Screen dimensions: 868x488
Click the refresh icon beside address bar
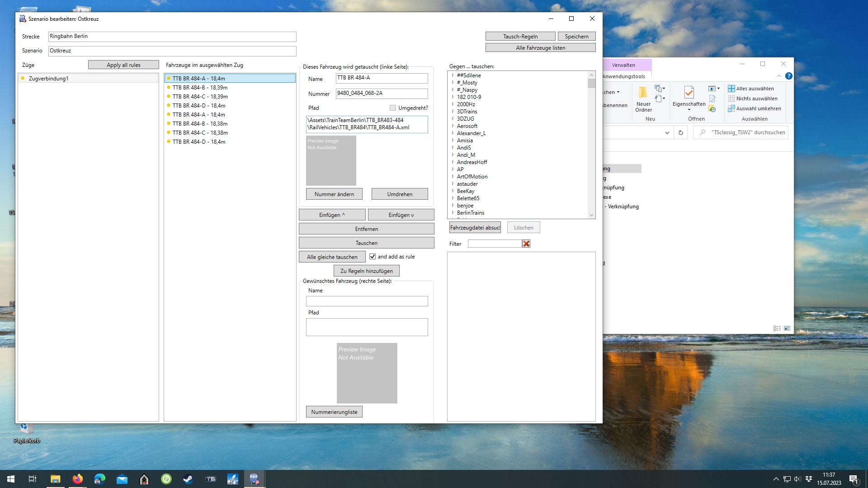[x=680, y=132]
